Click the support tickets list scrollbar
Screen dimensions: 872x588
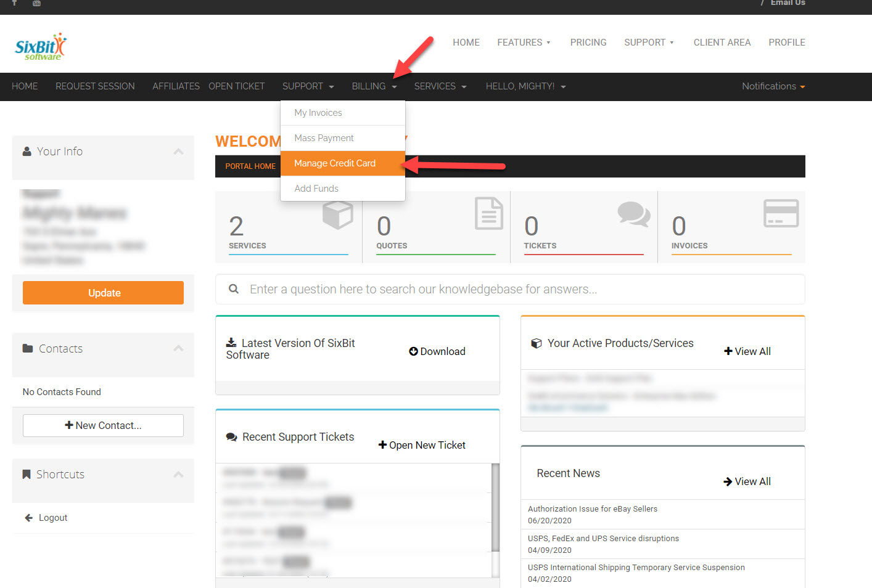[495, 507]
